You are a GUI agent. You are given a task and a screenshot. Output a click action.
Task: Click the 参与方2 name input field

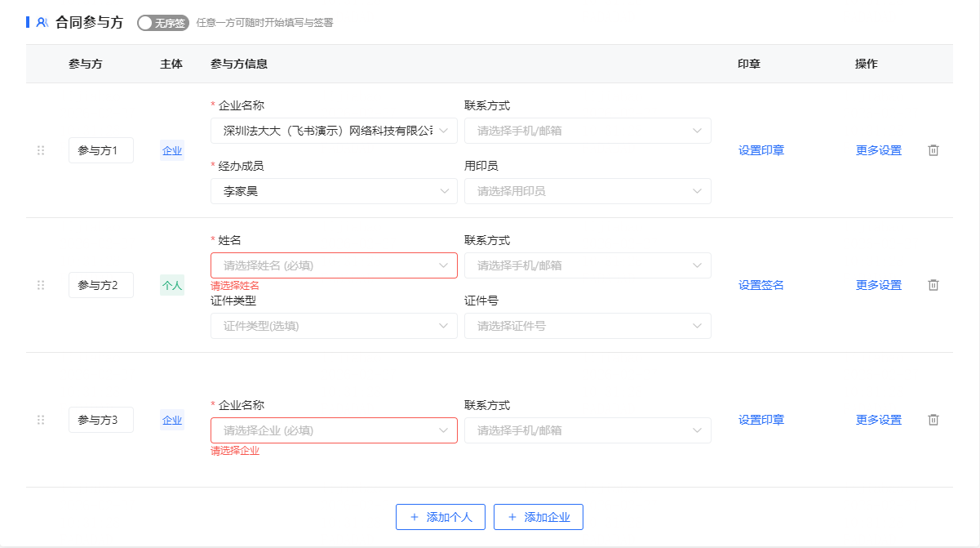[100, 285]
